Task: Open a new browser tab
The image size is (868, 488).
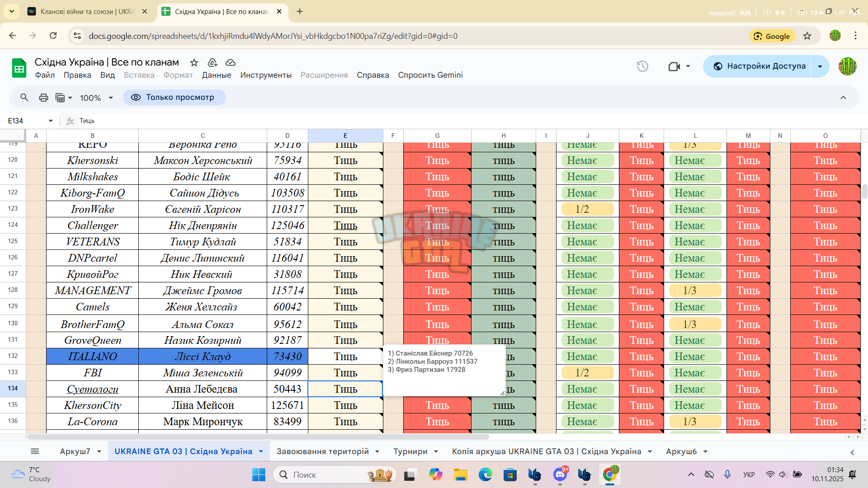Action: [x=300, y=11]
